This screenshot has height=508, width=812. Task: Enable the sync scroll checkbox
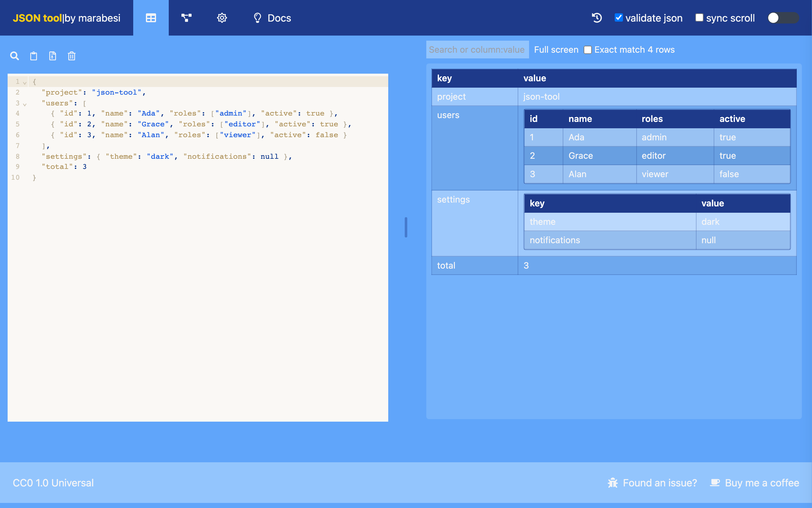[x=699, y=17]
